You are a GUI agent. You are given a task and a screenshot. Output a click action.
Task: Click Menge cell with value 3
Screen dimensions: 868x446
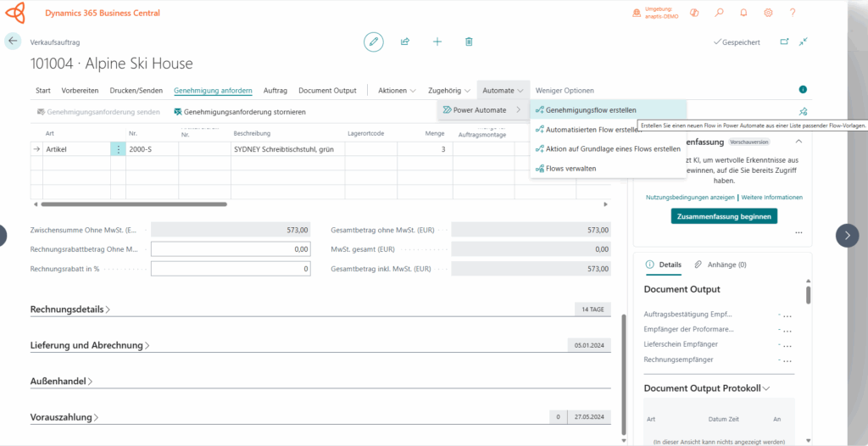426,149
